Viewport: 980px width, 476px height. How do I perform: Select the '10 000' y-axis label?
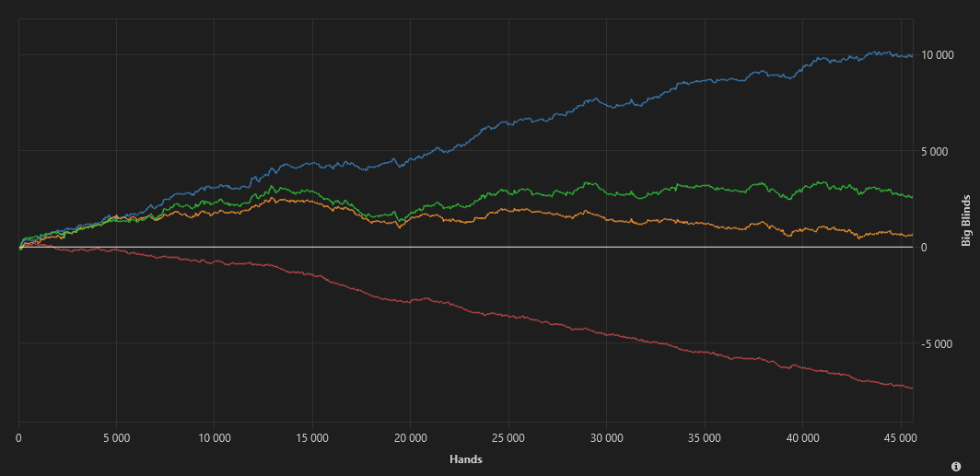[x=937, y=55]
